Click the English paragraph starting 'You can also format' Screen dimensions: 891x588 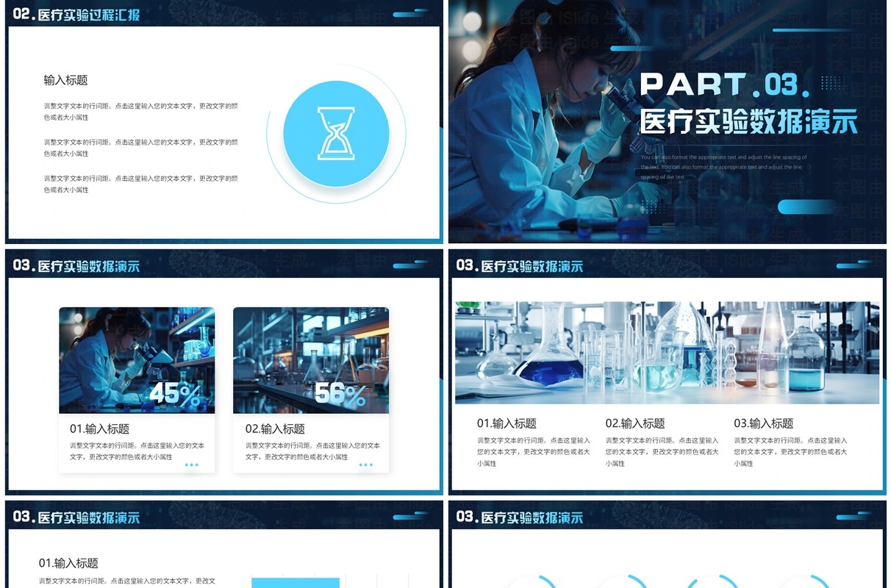pyautogui.click(x=723, y=167)
